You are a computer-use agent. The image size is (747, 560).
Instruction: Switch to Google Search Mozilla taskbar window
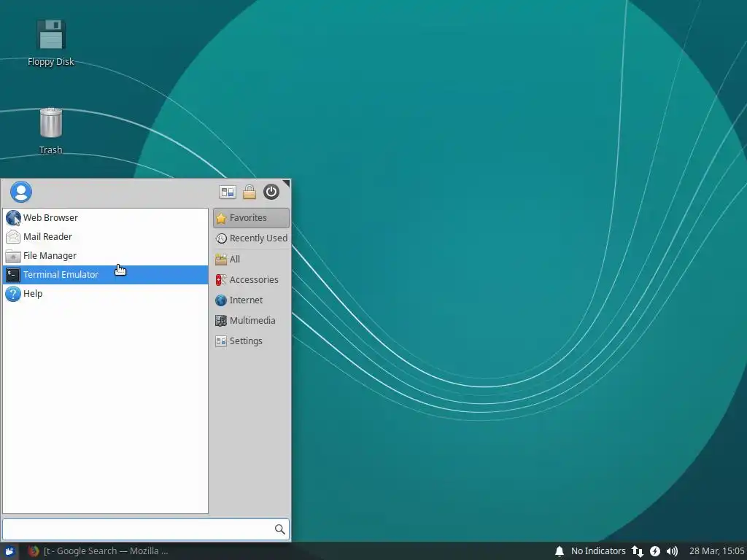(x=98, y=551)
